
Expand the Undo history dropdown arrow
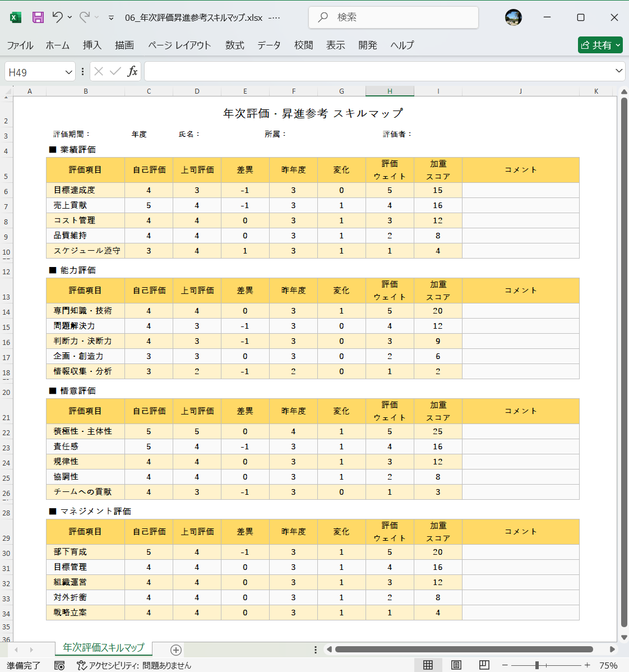tap(70, 17)
